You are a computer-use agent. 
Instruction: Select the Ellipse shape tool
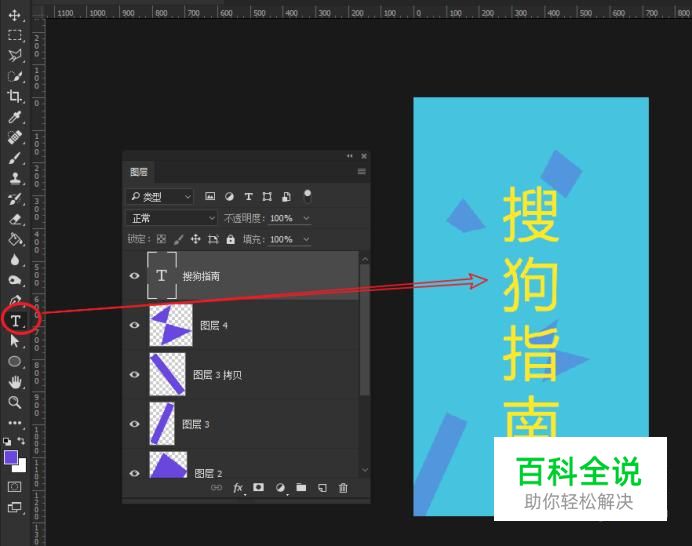[x=15, y=361]
